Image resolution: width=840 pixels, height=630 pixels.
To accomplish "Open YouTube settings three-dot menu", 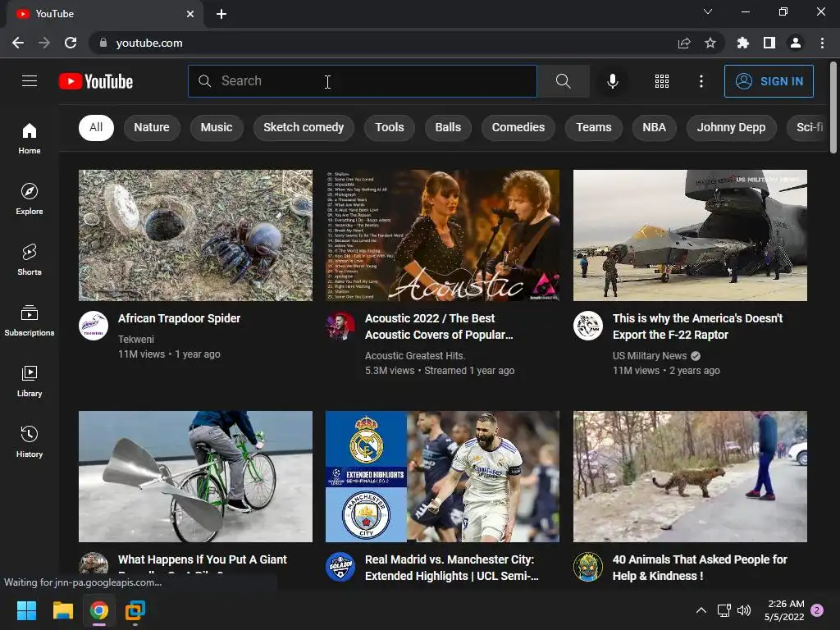I will [701, 81].
